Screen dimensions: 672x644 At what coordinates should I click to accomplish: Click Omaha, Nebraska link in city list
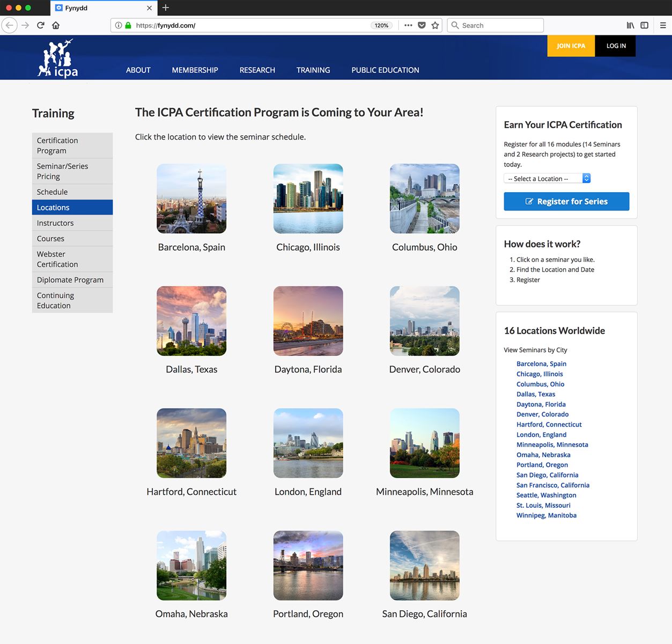543,455
